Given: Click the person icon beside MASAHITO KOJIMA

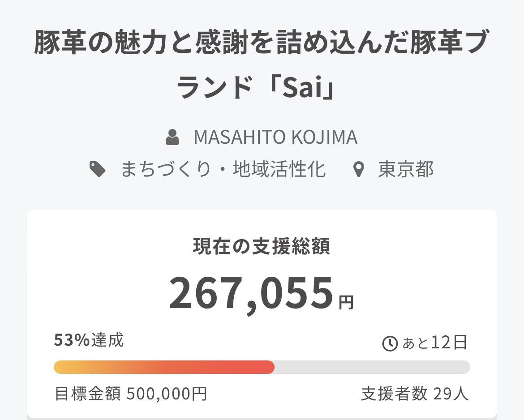Looking at the screenshot, I should click(x=172, y=137).
